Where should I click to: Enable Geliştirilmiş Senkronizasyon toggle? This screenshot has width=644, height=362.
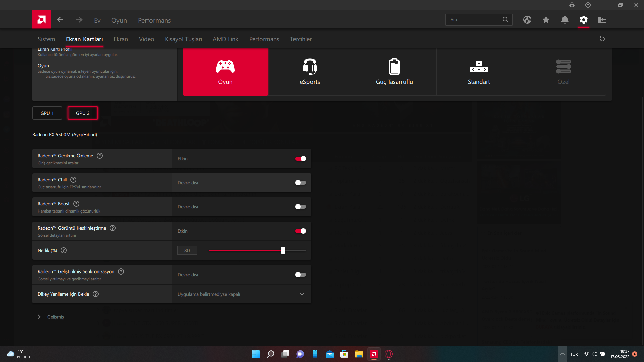301,275
